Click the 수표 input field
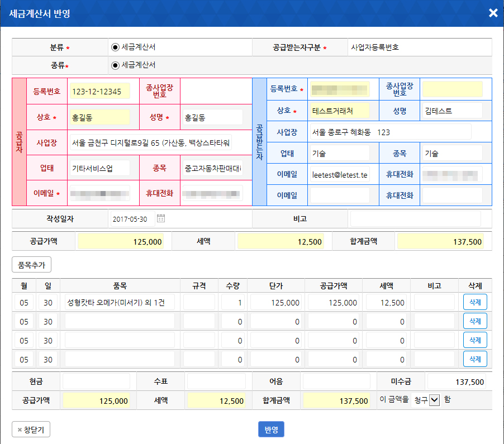The width and height of the screenshot is (504, 444). 216,381
